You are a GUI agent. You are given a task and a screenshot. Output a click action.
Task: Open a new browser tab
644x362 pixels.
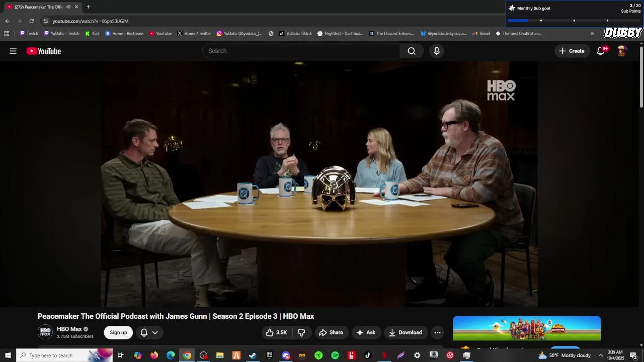click(x=88, y=7)
